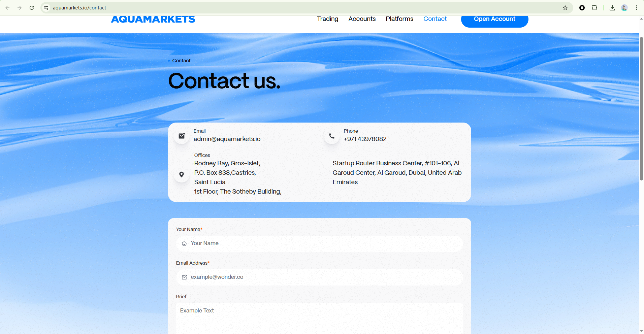The image size is (644, 334).
Task: Click the 'P.O. Box 838,Castries,' address line
Action: (225, 173)
